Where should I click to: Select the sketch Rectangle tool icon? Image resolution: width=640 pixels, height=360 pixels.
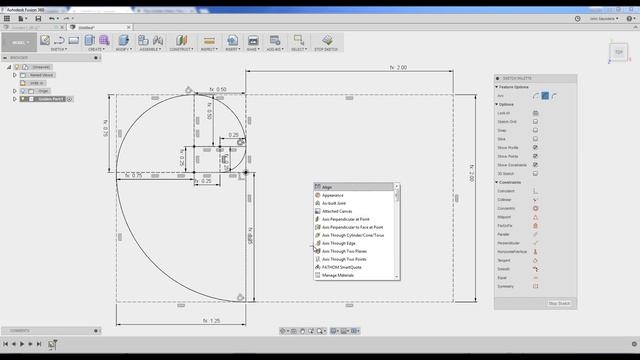(73, 40)
